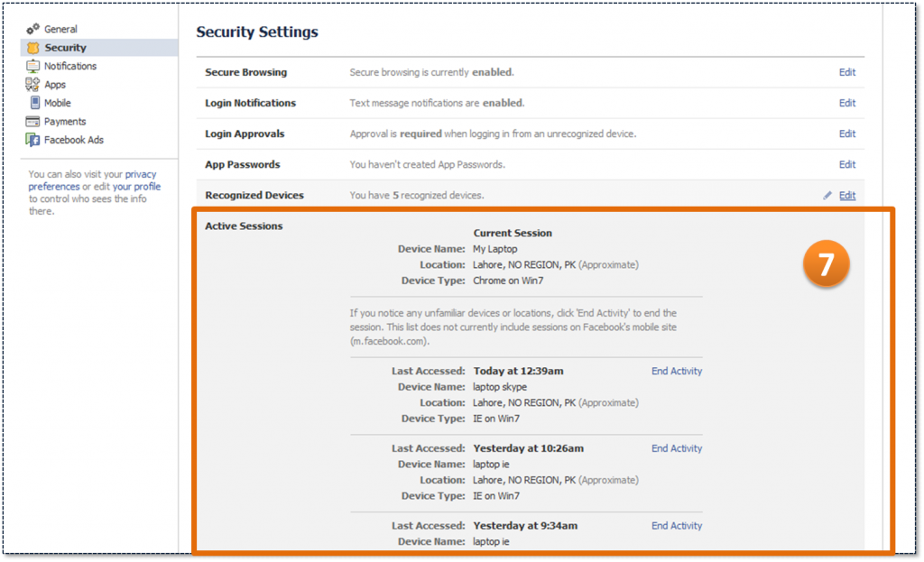Edit the Login Approvals setting

click(846, 134)
